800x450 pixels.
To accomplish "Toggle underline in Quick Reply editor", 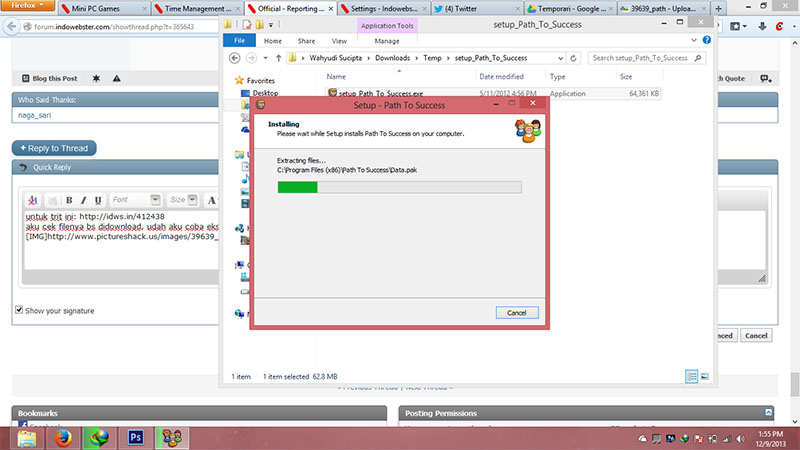I will [x=97, y=200].
